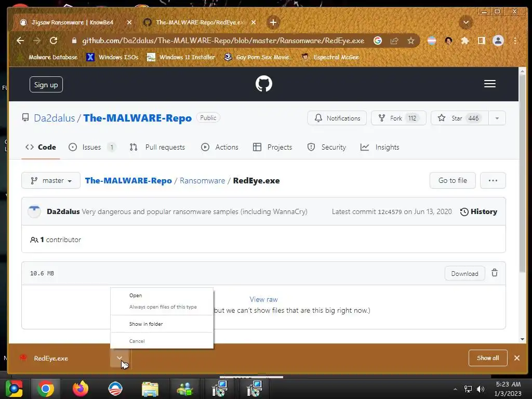Click the Show all downloads button
This screenshot has width=532, height=399.
(x=488, y=358)
